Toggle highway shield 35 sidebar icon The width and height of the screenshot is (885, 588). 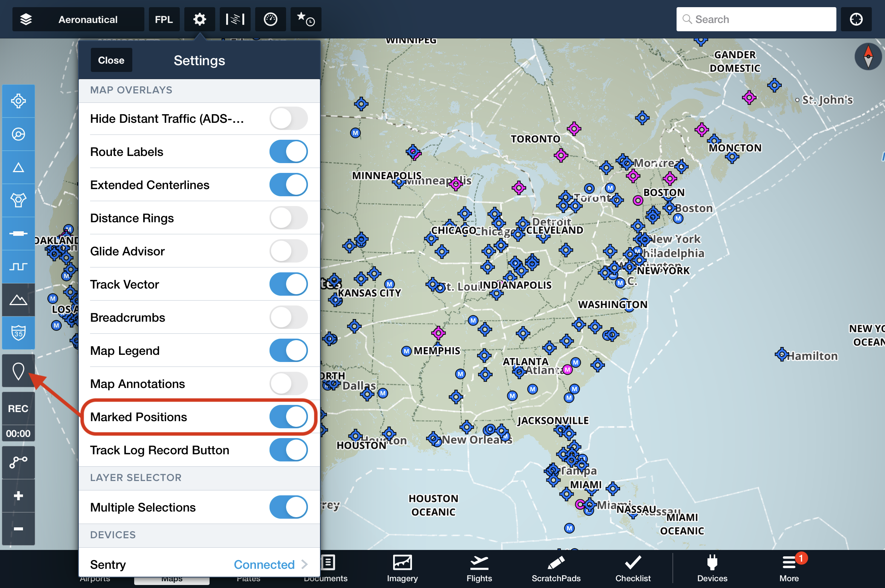pyautogui.click(x=18, y=333)
